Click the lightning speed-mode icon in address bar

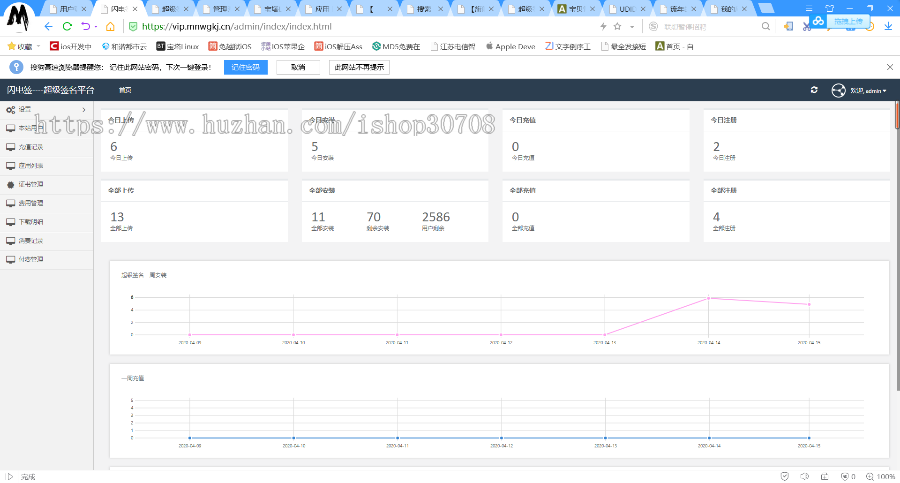[x=603, y=26]
